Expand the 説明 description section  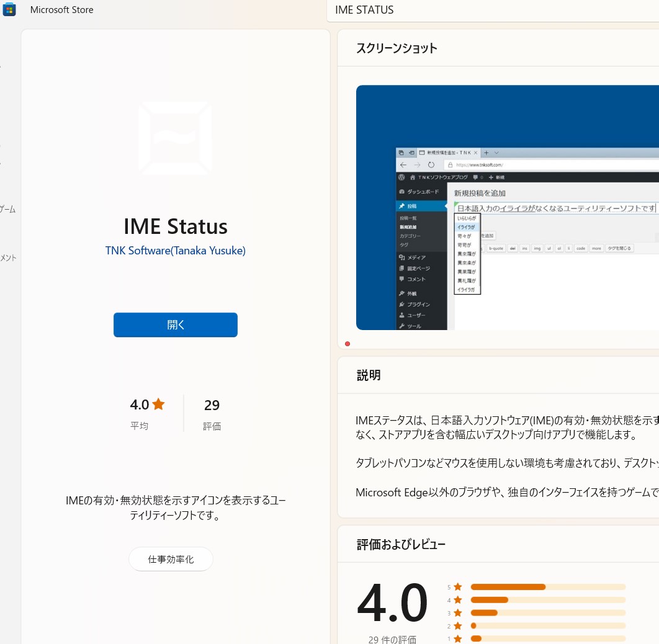click(369, 375)
